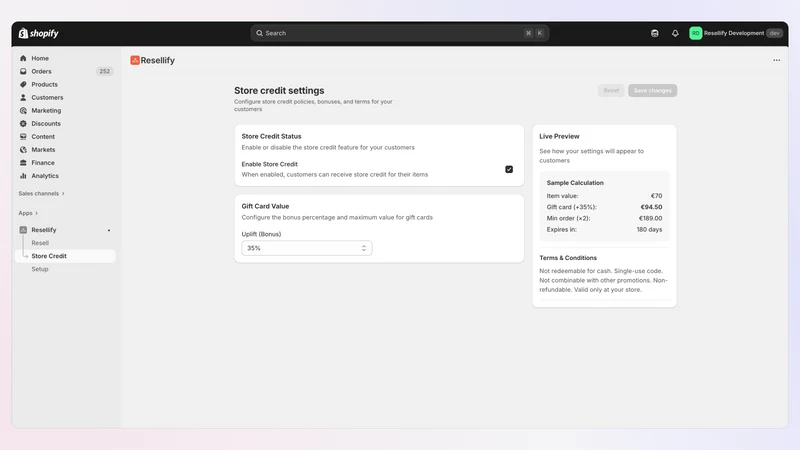Open Finance page
The height and width of the screenshot is (450, 800).
coord(43,163)
